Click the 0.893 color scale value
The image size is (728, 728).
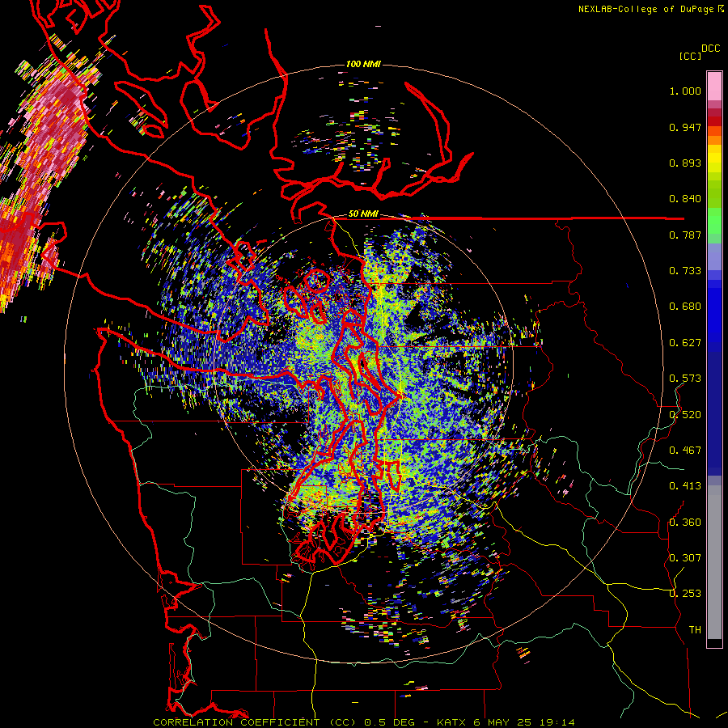click(x=685, y=163)
